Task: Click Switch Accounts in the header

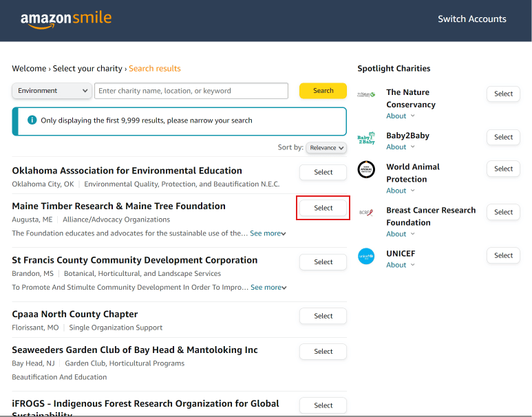Action: tap(471, 19)
